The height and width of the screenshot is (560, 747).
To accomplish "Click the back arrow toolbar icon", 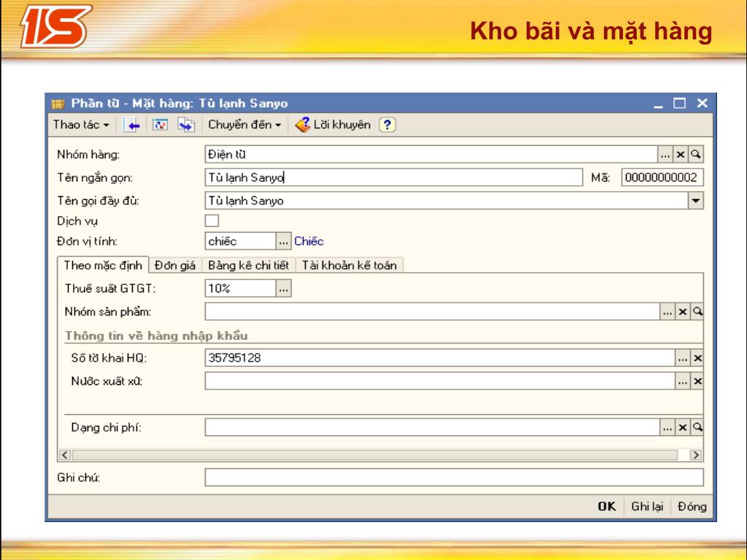I will 131,125.
